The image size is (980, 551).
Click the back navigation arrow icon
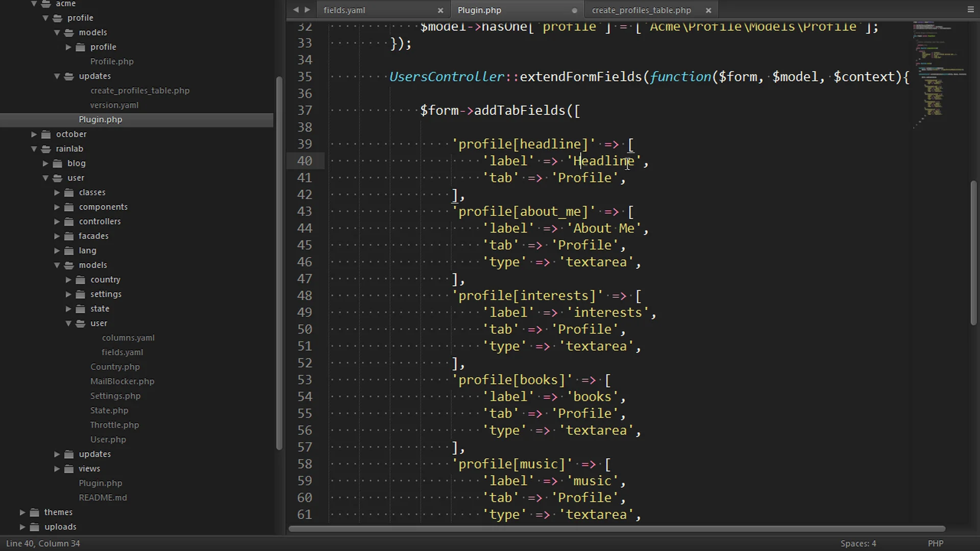(x=296, y=9)
